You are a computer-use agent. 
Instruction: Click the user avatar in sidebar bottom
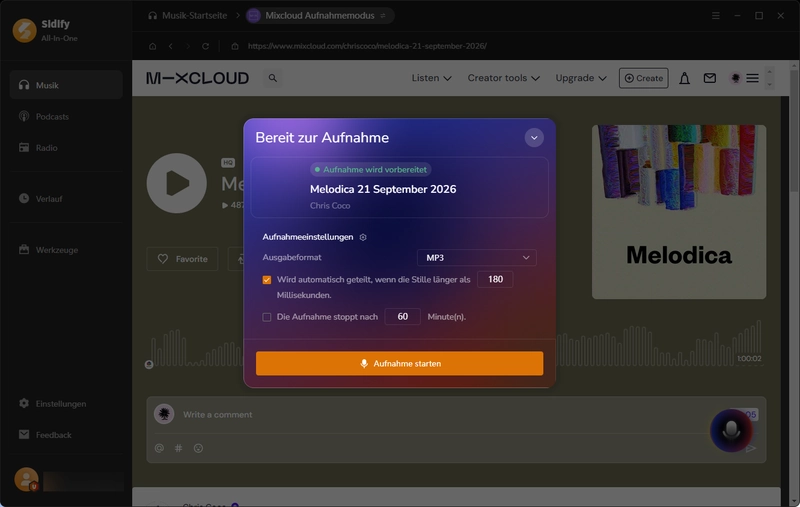[26, 479]
